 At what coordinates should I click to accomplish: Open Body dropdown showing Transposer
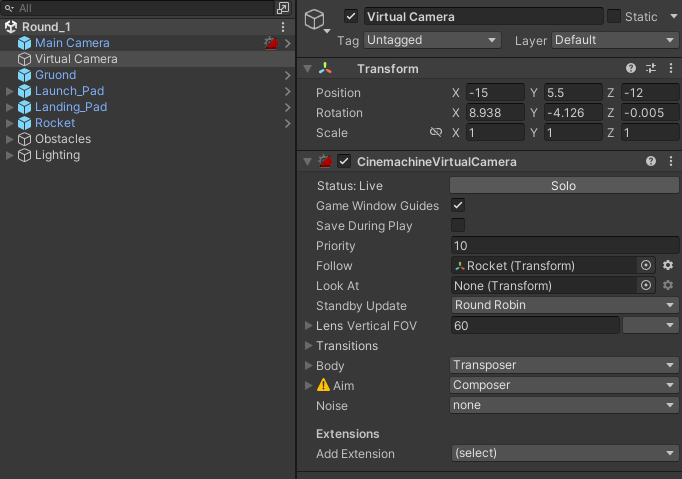click(565, 365)
